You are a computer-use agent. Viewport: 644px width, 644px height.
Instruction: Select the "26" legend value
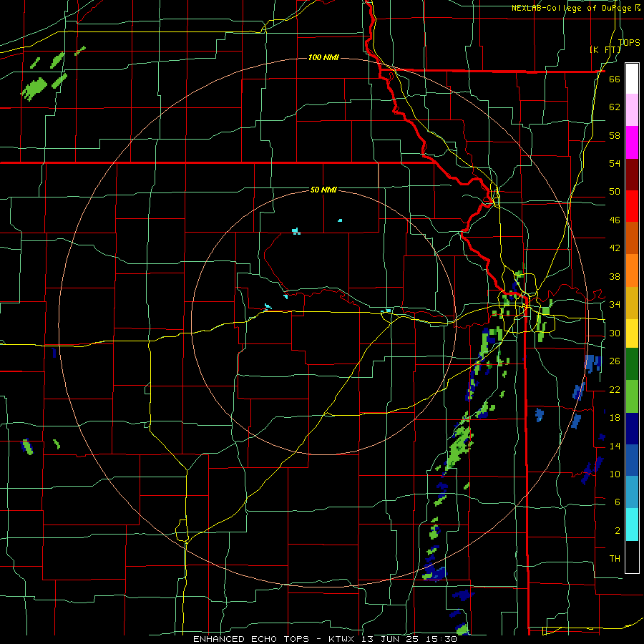click(x=615, y=361)
